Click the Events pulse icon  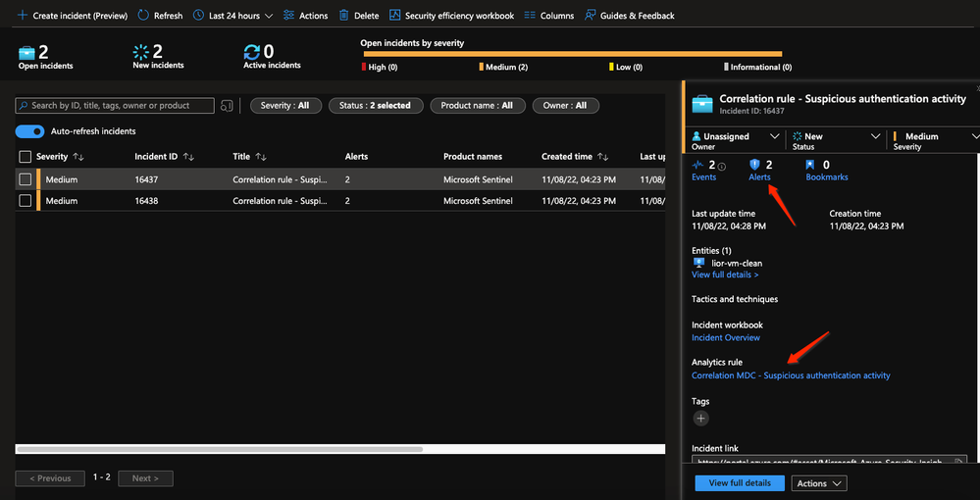click(698, 165)
